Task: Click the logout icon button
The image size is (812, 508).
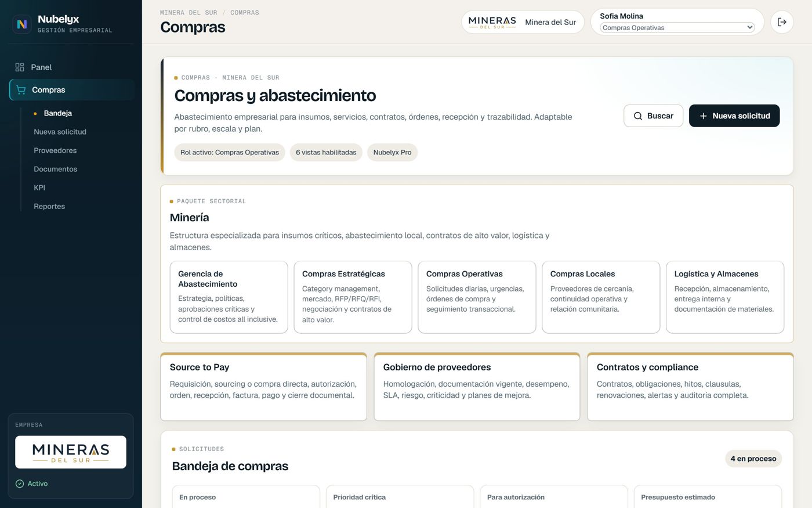Action: pos(782,22)
